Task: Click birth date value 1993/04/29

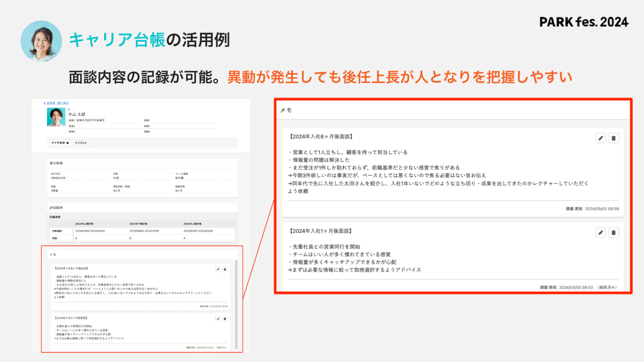Action: (58, 178)
